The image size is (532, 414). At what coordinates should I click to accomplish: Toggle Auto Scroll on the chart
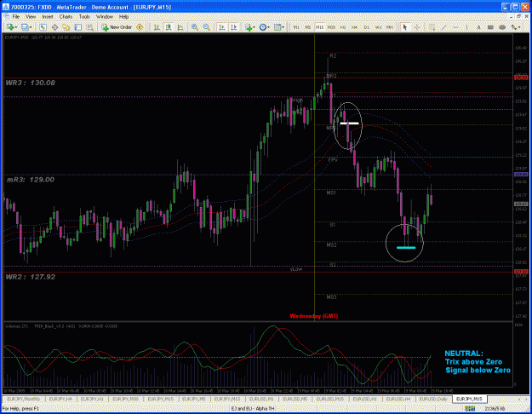tap(222, 27)
